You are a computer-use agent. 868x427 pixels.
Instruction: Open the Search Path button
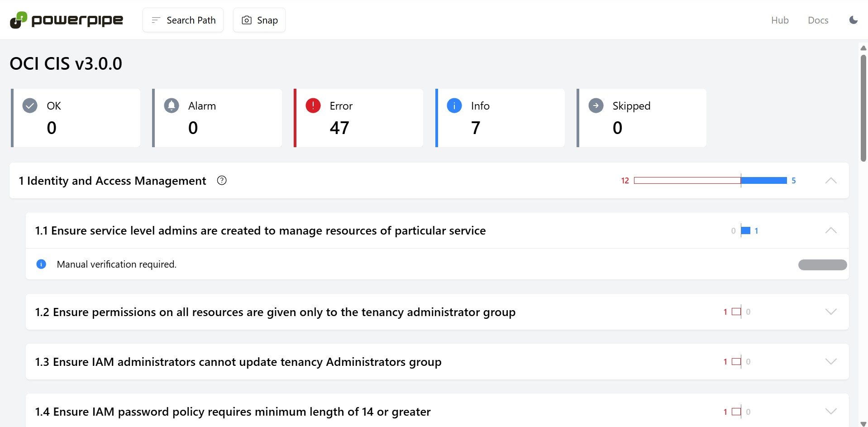pos(183,20)
